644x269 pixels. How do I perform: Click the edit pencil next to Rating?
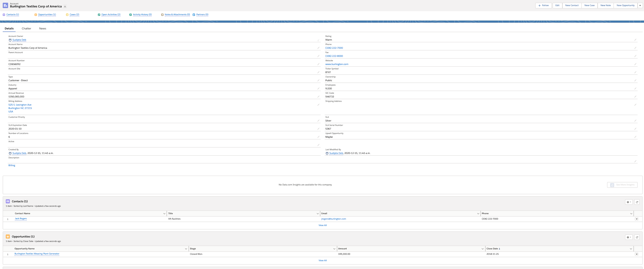[636, 40]
